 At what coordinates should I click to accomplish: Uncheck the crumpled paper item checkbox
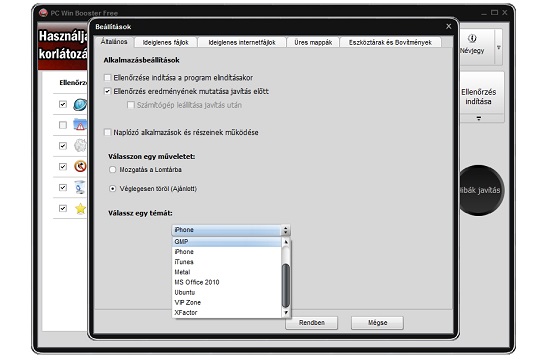tap(63, 146)
